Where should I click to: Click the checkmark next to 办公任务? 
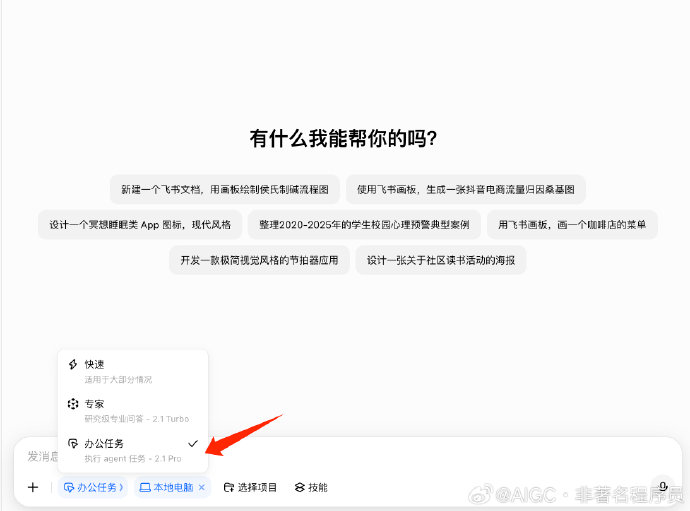pos(193,444)
